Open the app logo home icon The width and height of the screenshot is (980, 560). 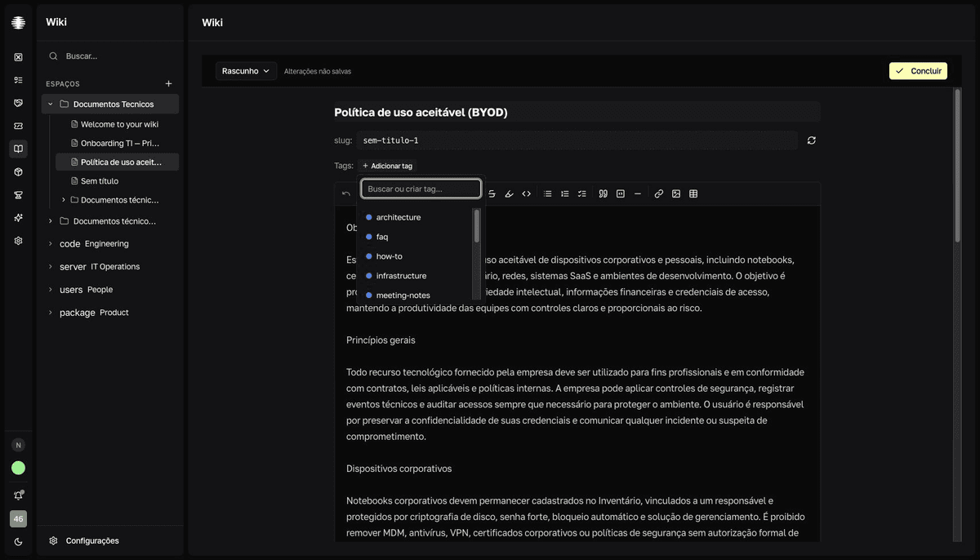pos(18,23)
